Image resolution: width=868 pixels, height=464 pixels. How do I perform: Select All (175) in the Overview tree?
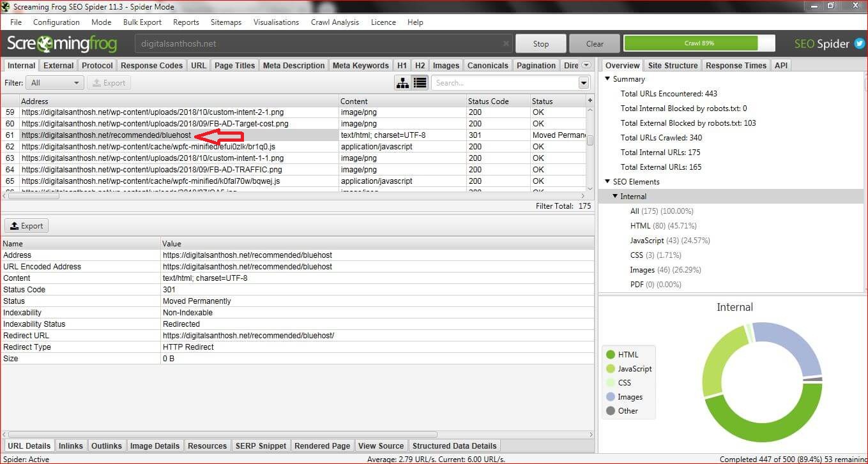click(x=662, y=211)
